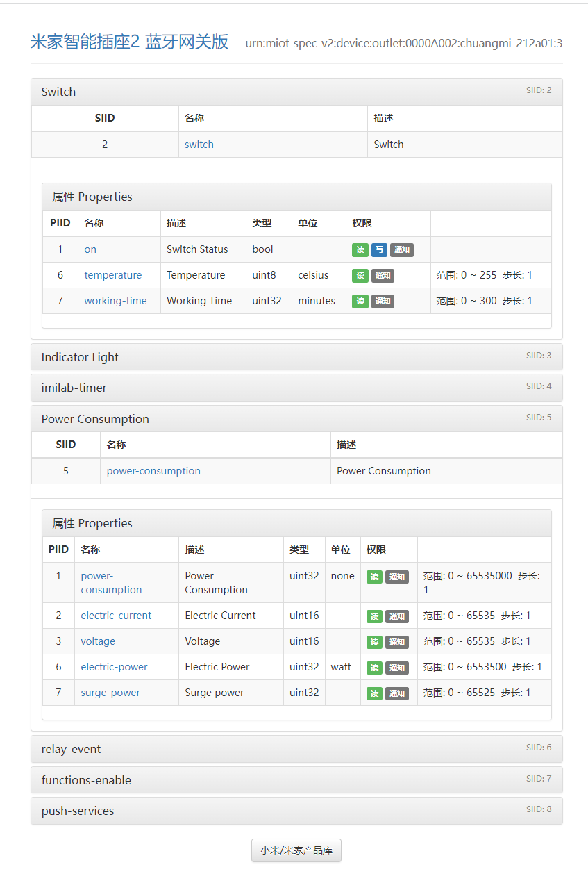Image resolution: width=588 pixels, height=883 pixels.
Task: Expand the imilab-timer section
Action: point(296,388)
